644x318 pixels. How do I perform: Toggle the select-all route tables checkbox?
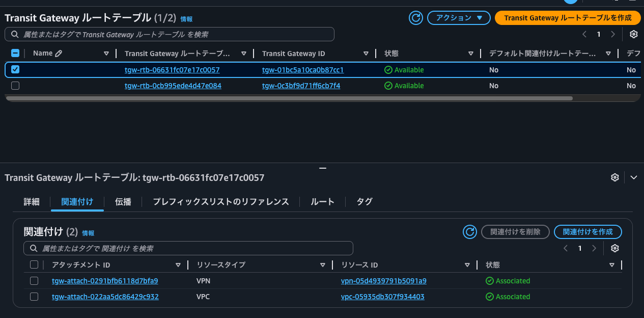[15, 53]
